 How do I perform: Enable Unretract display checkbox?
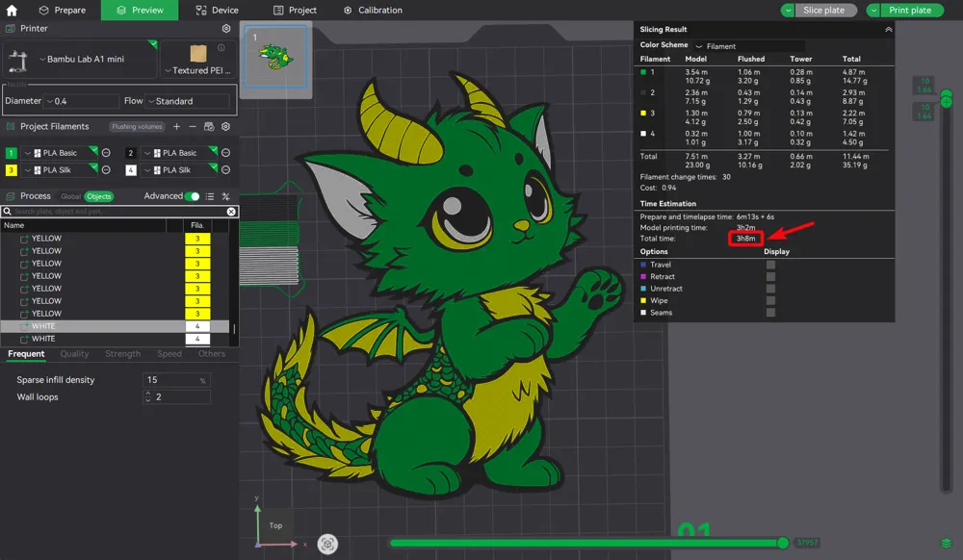tap(770, 289)
